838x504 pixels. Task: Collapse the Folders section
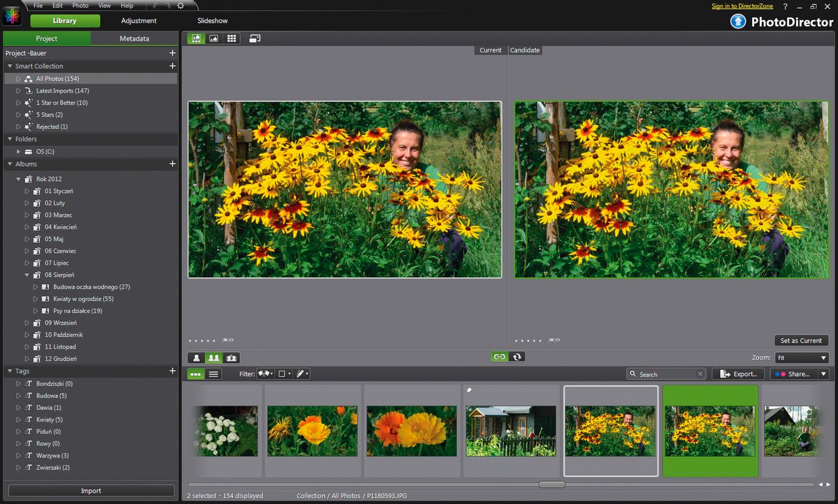pos(10,139)
